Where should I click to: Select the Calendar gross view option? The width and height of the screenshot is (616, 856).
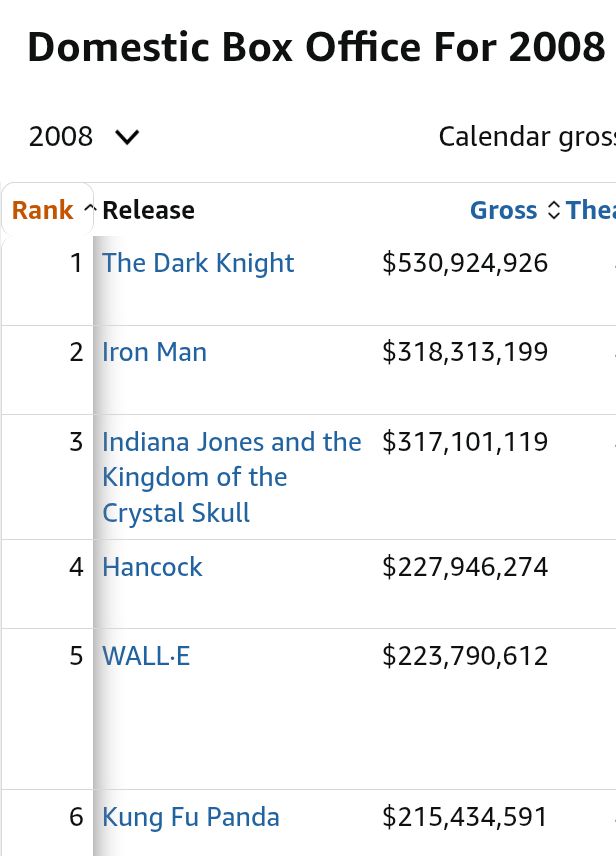[526, 136]
